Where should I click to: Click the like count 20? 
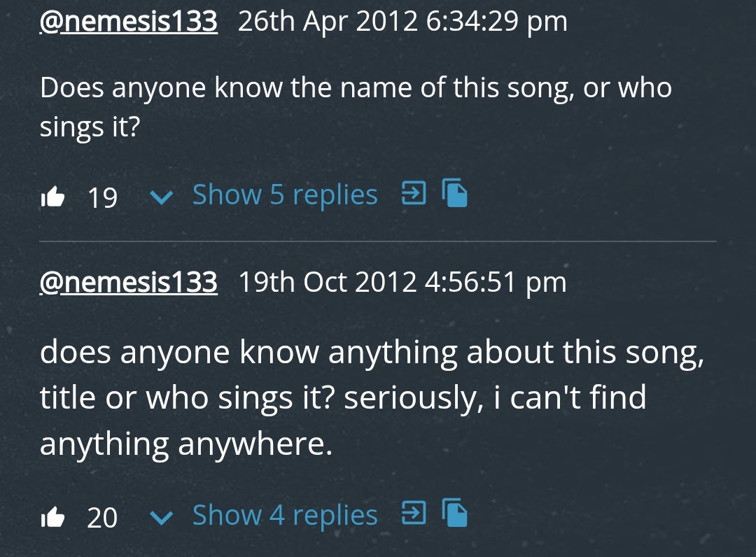(x=102, y=519)
